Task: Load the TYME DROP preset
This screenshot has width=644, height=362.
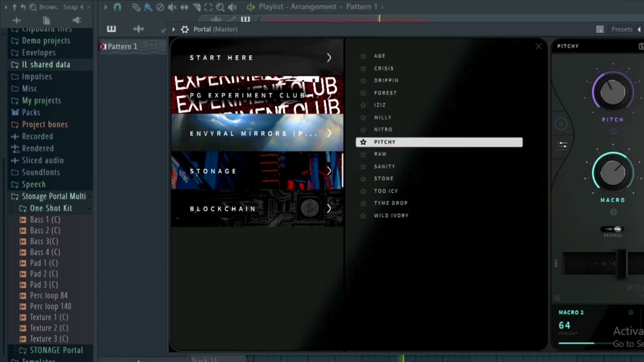Action: 391,203
